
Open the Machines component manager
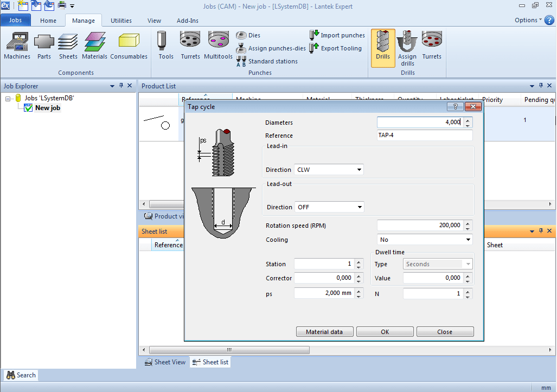(x=17, y=46)
